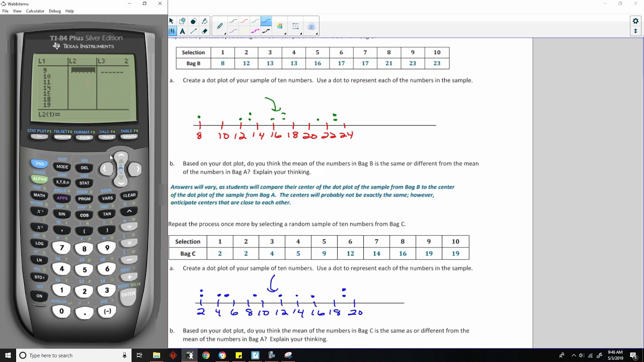Open File Explorer from the taskbar
Viewport: 644px width, 362px height.
156,355
